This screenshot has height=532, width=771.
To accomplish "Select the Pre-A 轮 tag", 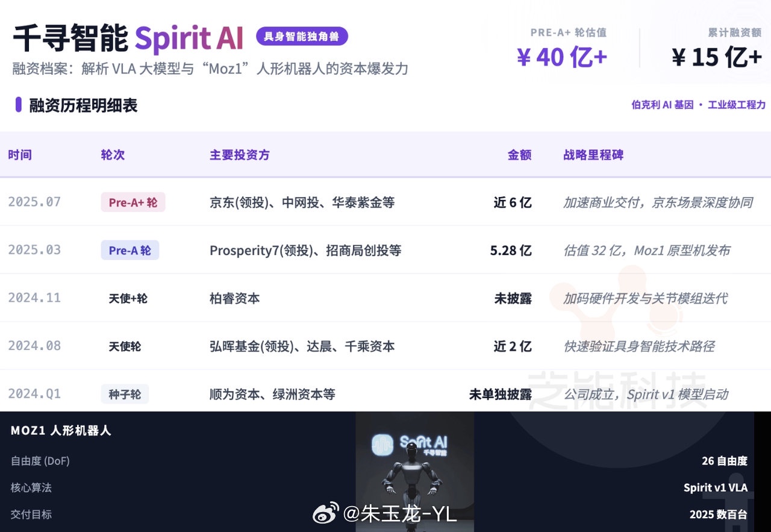I will point(130,250).
